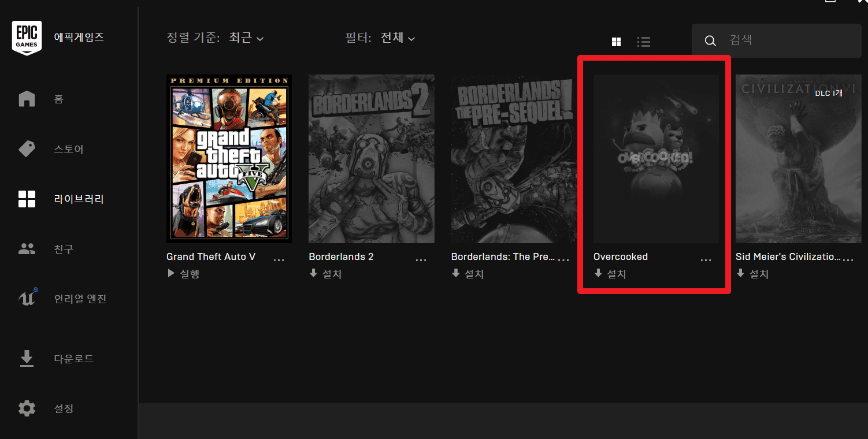The height and width of the screenshot is (439, 868).
Task: Go to 친구 in the sidebar
Action: tap(64, 249)
